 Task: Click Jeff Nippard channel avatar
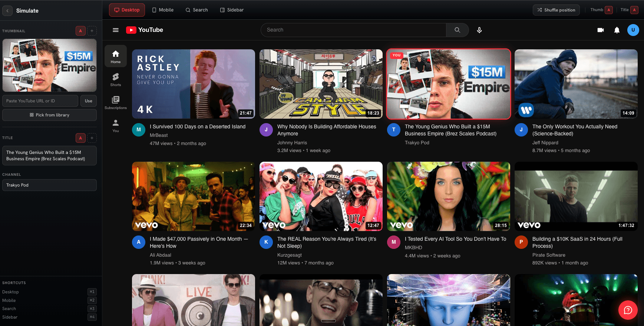(x=521, y=130)
